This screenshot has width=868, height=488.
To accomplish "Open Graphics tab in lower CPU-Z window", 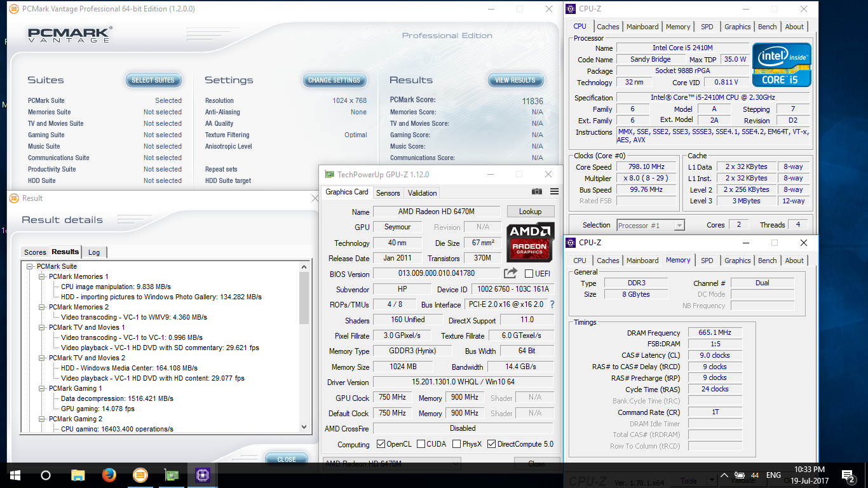I will (737, 261).
